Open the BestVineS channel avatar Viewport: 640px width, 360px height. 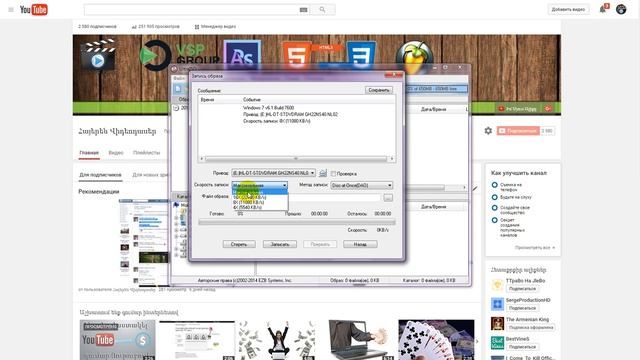pyautogui.click(x=497, y=343)
